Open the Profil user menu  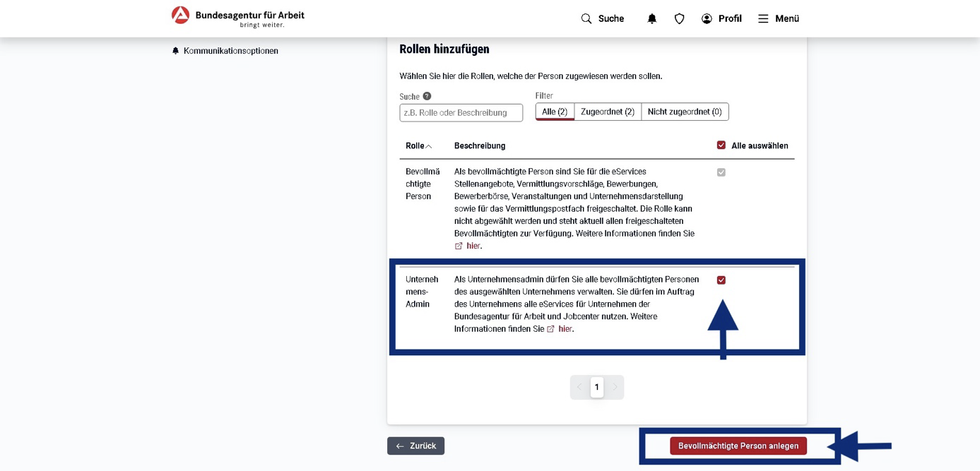(x=721, y=19)
